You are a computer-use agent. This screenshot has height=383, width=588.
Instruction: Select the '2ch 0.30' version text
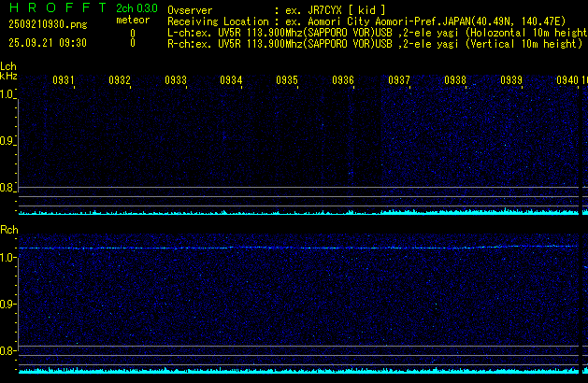130,8
